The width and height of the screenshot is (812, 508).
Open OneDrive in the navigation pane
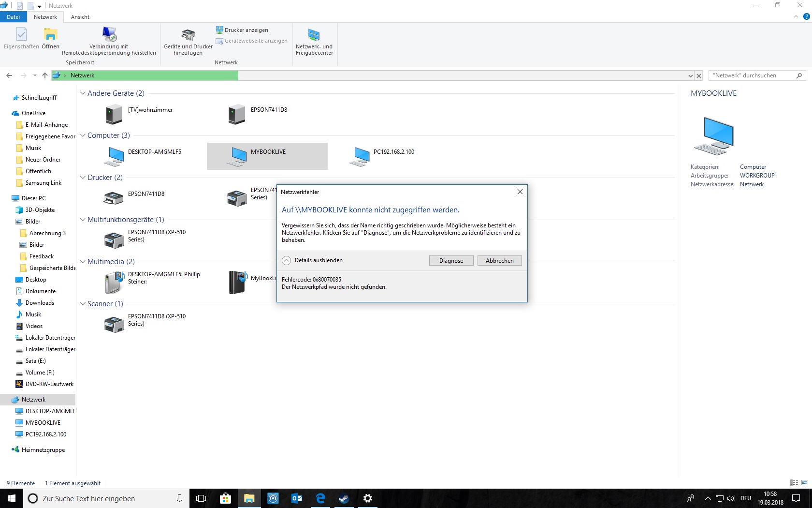coord(33,113)
